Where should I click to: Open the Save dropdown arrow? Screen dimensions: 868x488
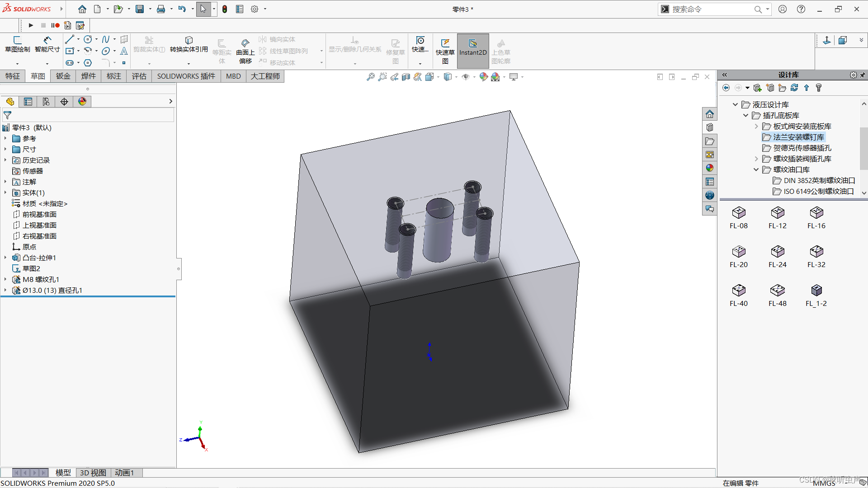pyautogui.click(x=150, y=9)
